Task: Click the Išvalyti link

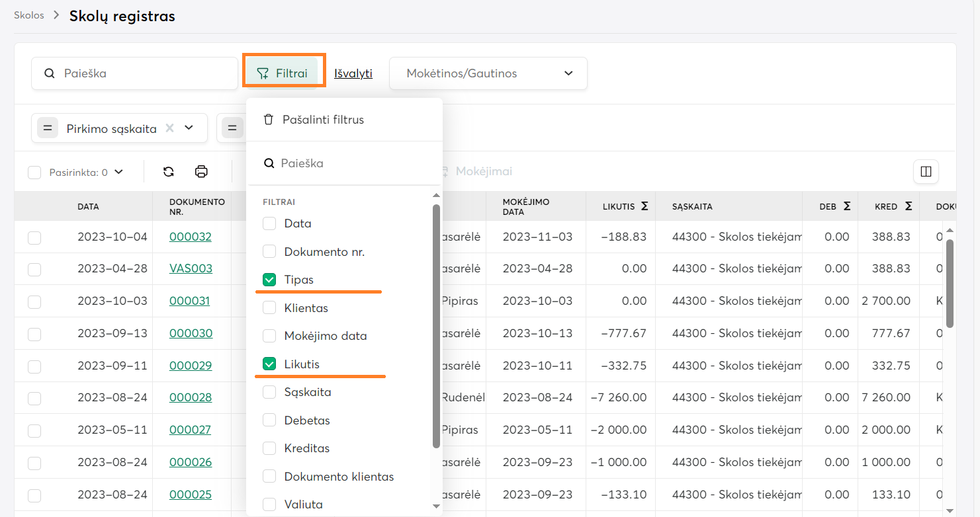Action: [353, 73]
